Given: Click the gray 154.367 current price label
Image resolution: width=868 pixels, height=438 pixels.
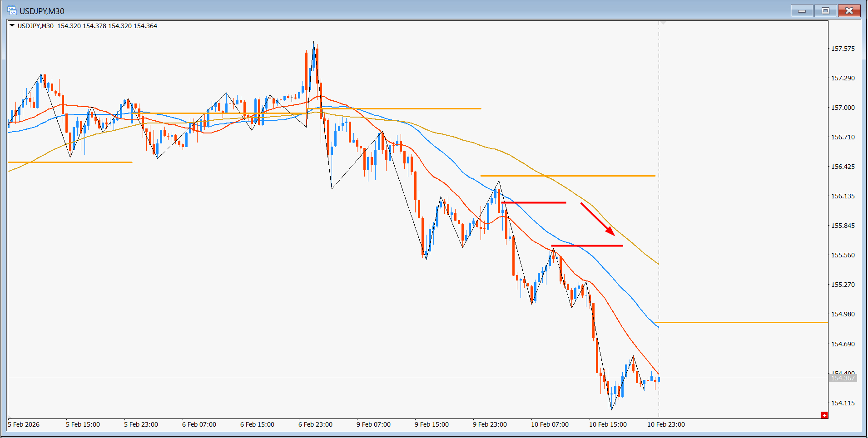Looking at the screenshot, I should tap(843, 378).
